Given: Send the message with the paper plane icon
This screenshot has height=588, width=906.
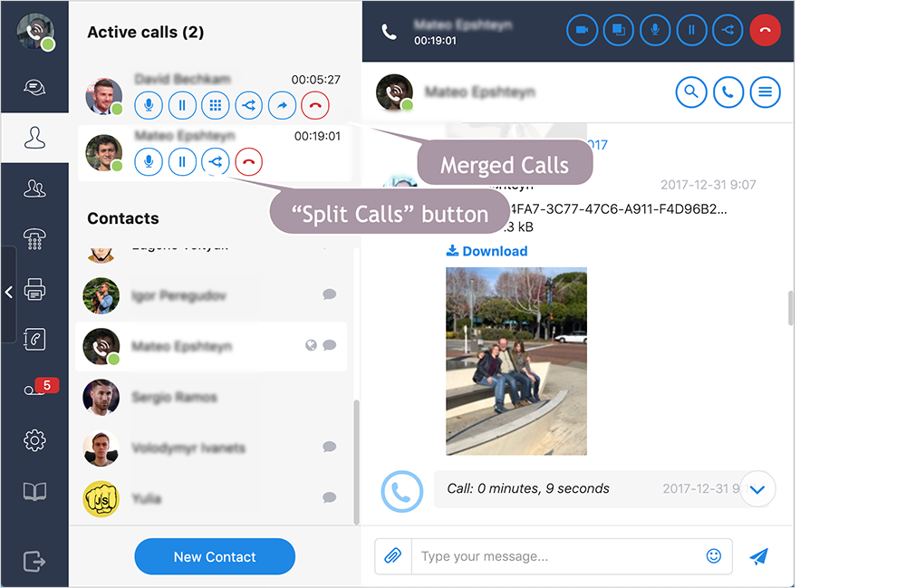Looking at the screenshot, I should point(758,556).
